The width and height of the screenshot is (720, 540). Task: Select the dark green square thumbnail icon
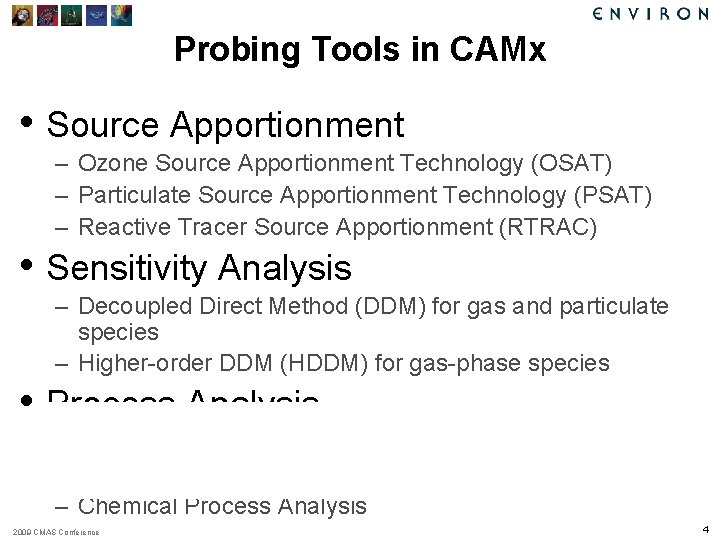[x=72, y=15]
